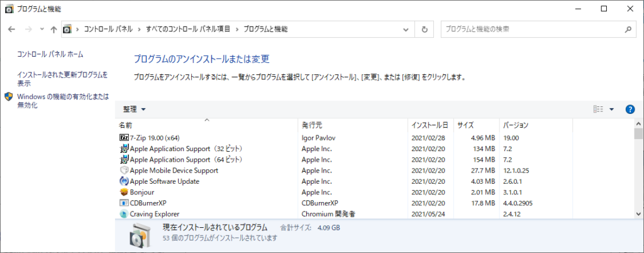This screenshot has height=253, width=644.
Task: Go up one level with up arrow
Action: point(53,30)
